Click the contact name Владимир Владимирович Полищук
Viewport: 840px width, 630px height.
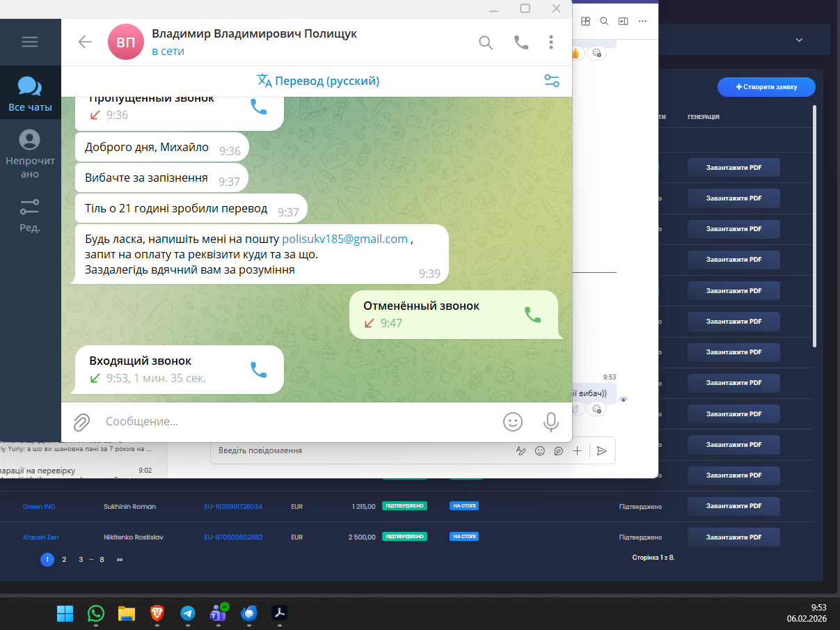(255, 33)
